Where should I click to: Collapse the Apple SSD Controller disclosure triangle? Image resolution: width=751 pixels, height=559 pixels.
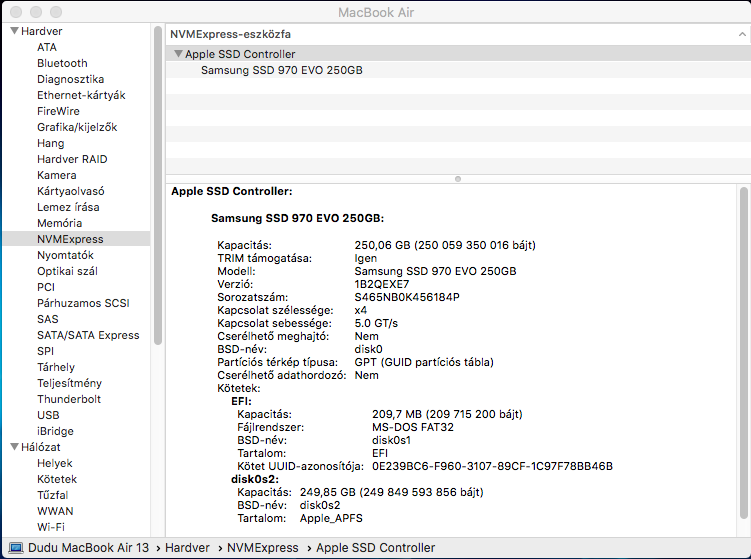[179, 54]
